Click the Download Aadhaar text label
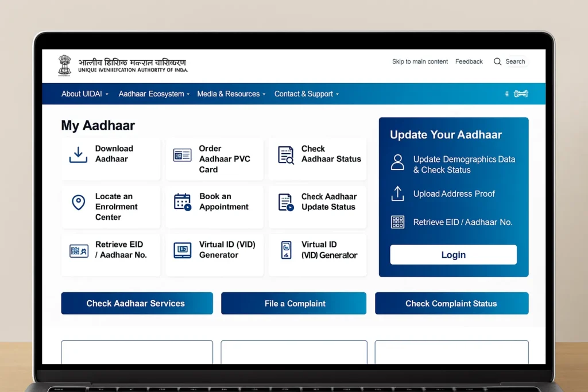The image size is (588, 392). click(x=114, y=154)
